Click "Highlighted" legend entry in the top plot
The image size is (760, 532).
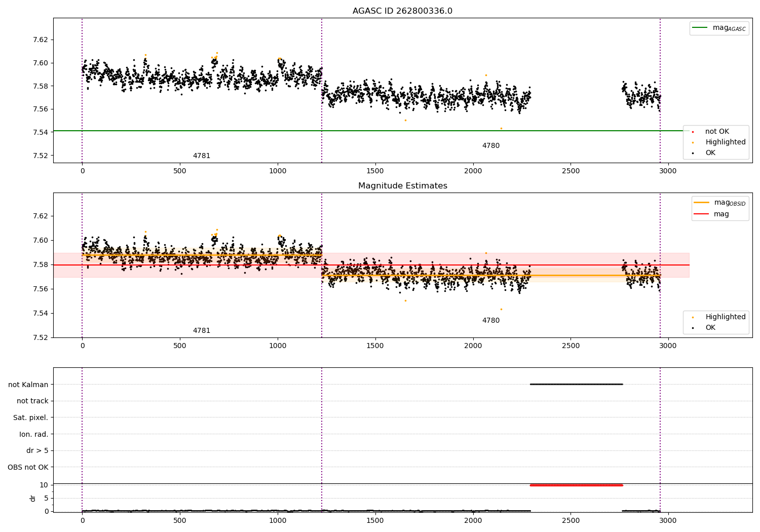(x=719, y=142)
